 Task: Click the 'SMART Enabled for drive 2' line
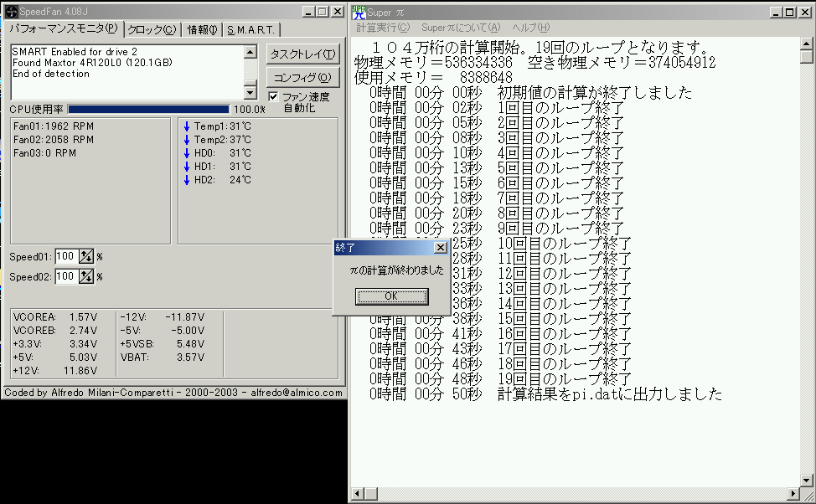coord(75,52)
